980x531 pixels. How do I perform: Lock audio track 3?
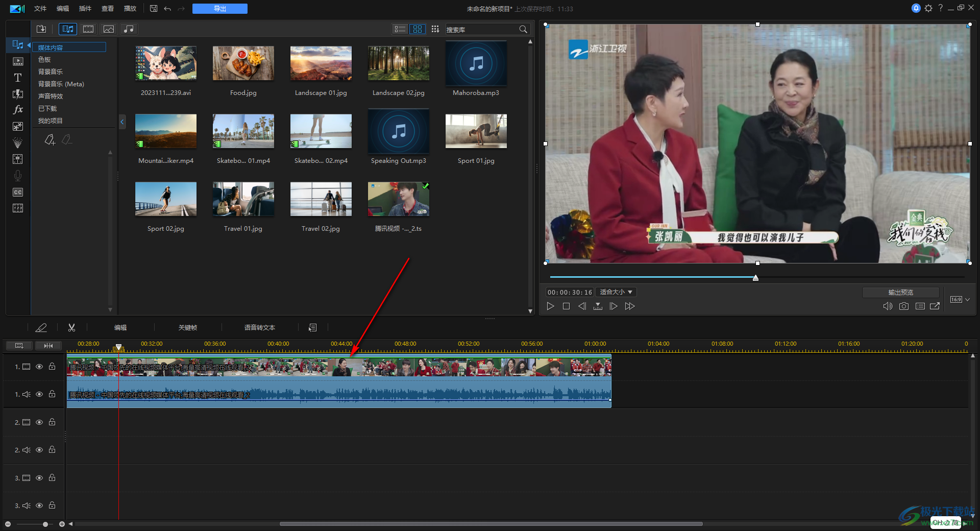click(52, 505)
